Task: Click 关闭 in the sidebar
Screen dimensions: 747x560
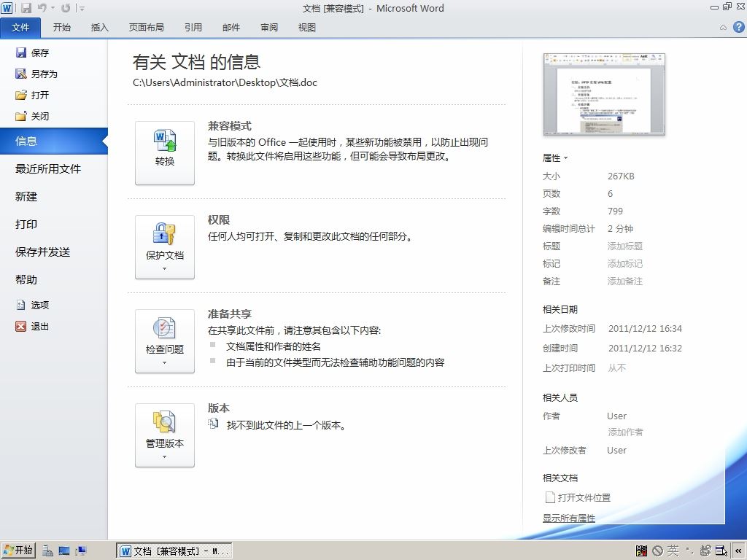Action: (32, 116)
